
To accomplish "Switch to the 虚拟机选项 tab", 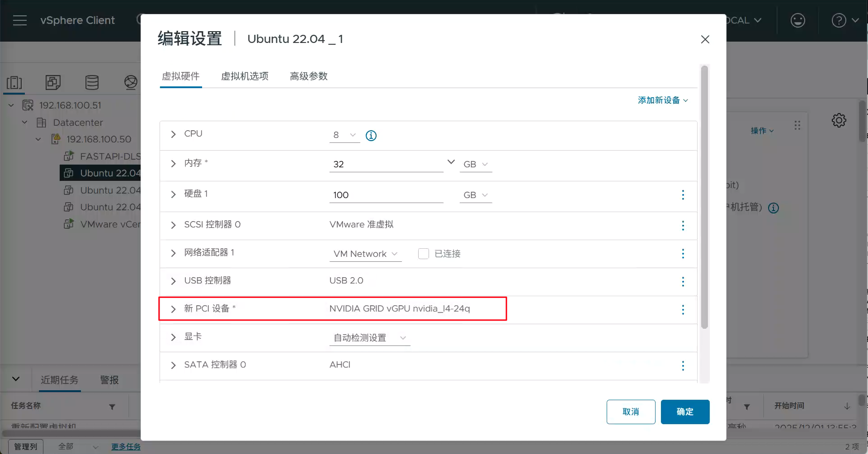I will [245, 76].
